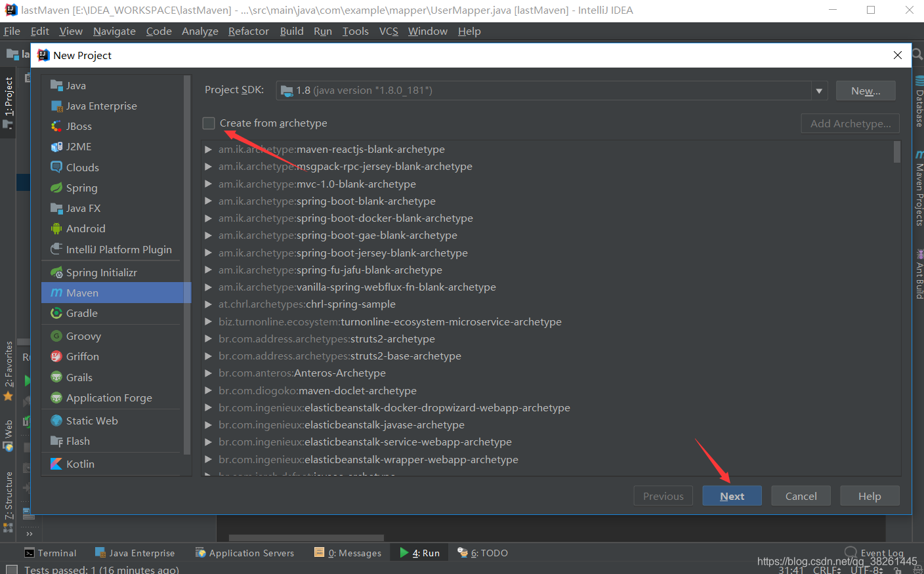Close the New Project dialog

pos(898,55)
